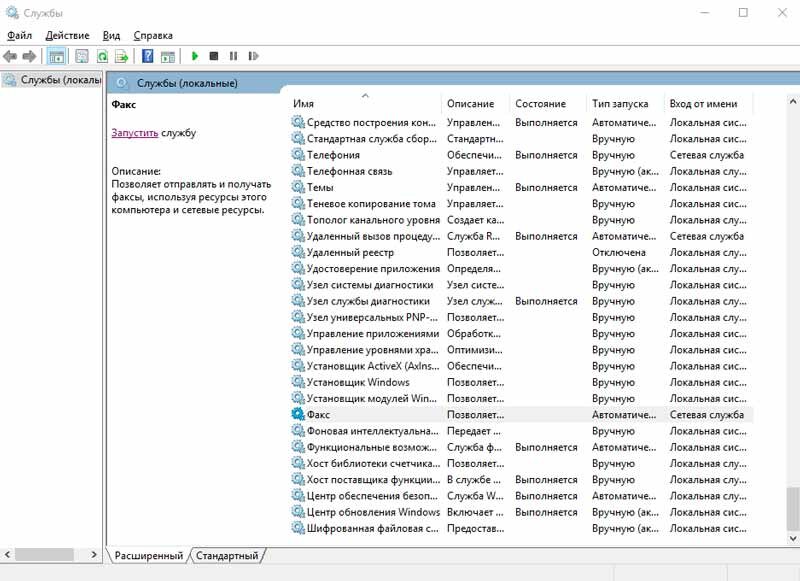Click the Back arrow toolbar icon
This screenshot has height=581, width=800.
click(10, 56)
